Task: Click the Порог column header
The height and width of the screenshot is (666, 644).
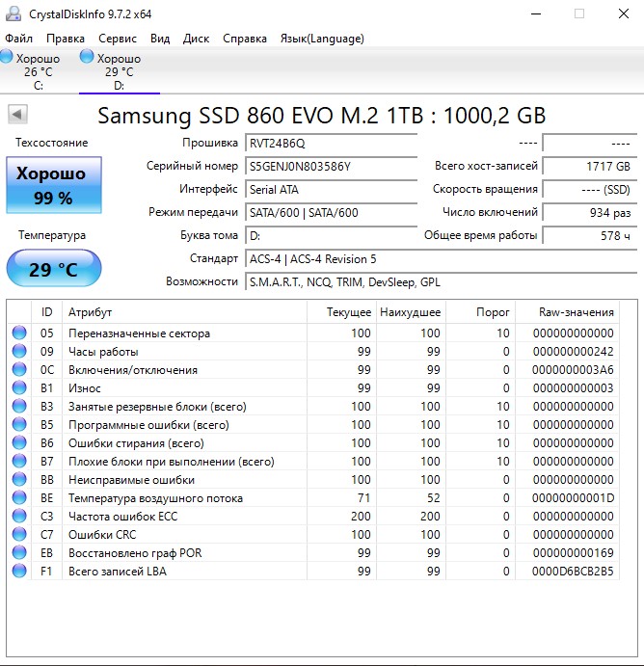Action: [480, 312]
